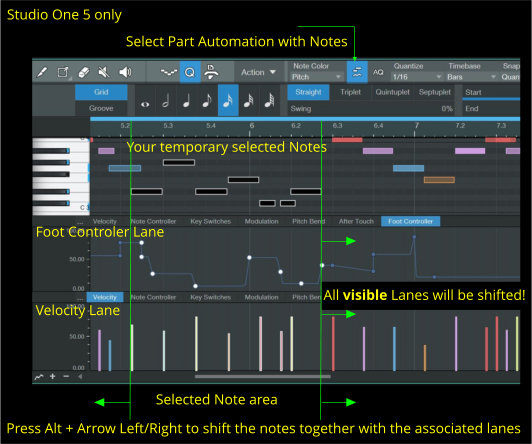Viewport: 532px width, 444px height.
Task: Select the Paint tool with square icon
Action: tap(63, 72)
